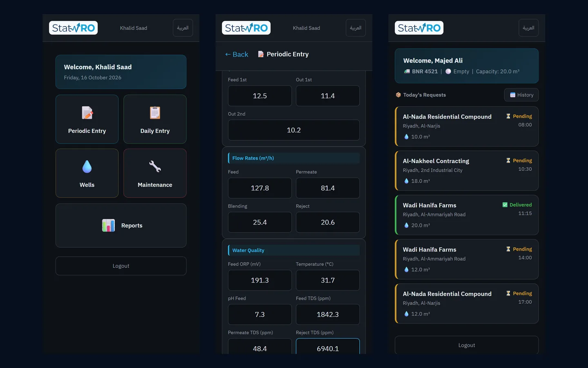Log out from Khalid Saad's dashboard
The image size is (588, 368).
coord(121,266)
